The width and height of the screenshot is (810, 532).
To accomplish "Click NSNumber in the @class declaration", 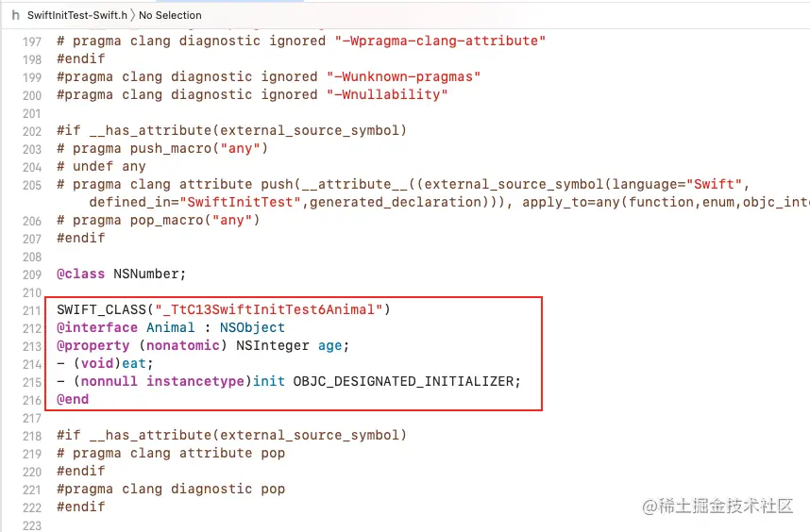I will click(x=149, y=274).
